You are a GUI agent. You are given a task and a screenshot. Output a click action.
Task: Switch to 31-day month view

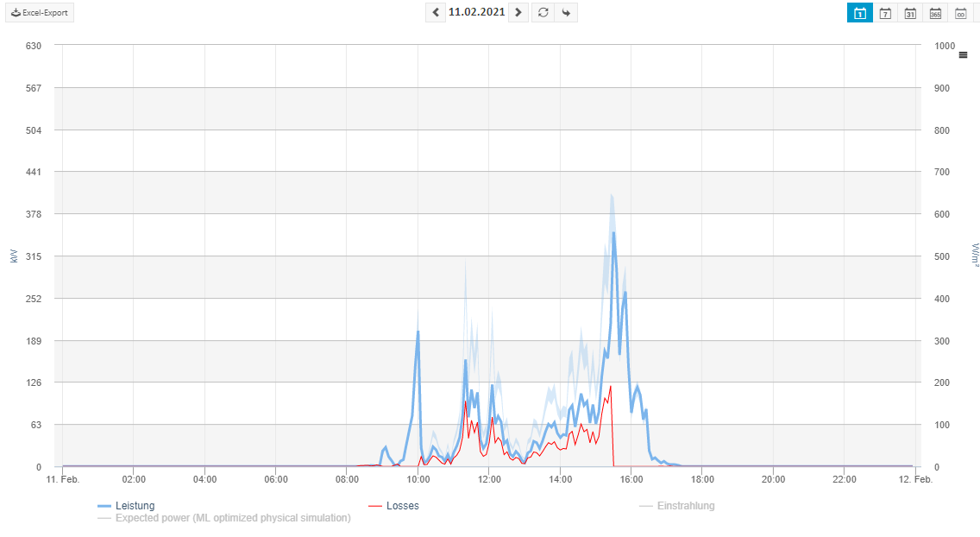pyautogui.click(x=910, y=13)
